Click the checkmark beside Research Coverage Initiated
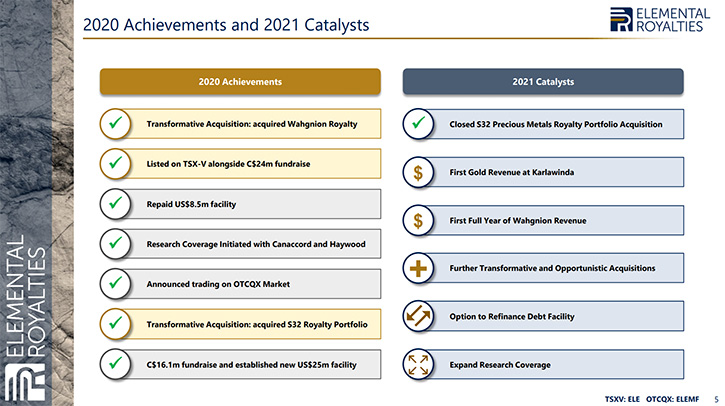The height and width of the screenshot is (406, 725). tap(116, 244)
